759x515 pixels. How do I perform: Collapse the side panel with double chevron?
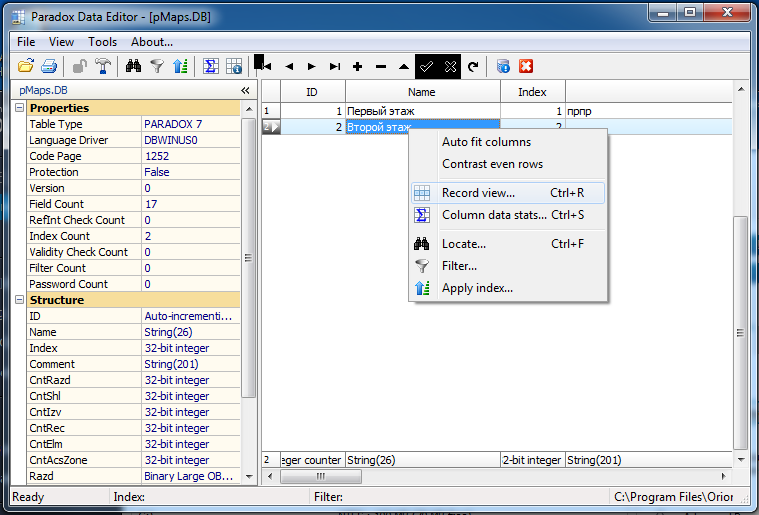(245, 91)
